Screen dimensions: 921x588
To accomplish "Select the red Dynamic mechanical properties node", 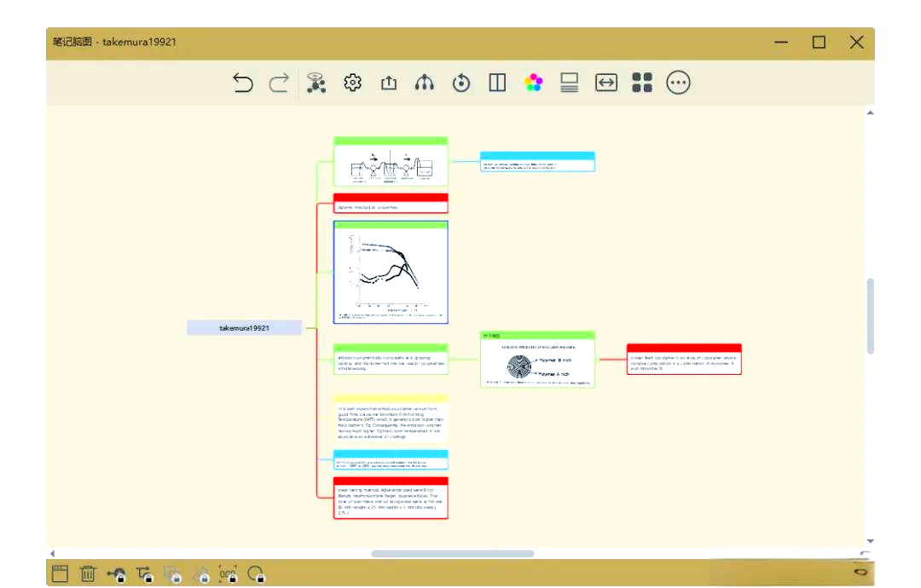I will (391, 204).
